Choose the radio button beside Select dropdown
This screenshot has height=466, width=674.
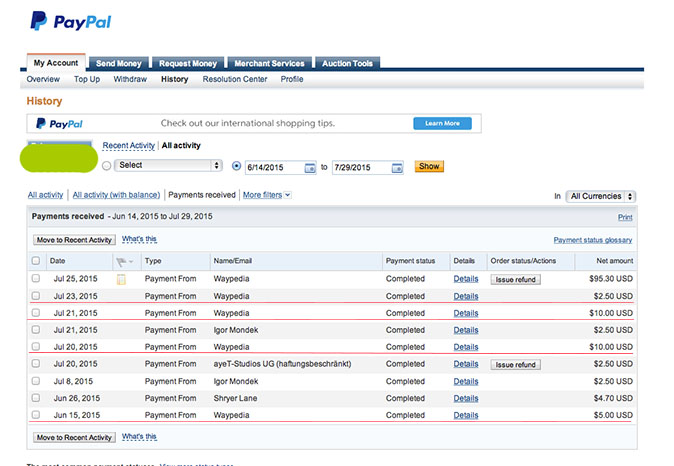click(x=107, y=166)
